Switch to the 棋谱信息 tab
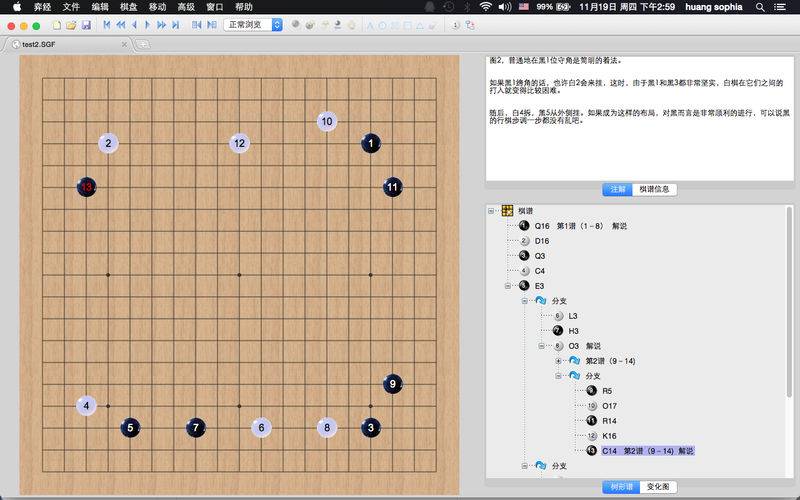This screenshot has height=500, width=800. 655,189
